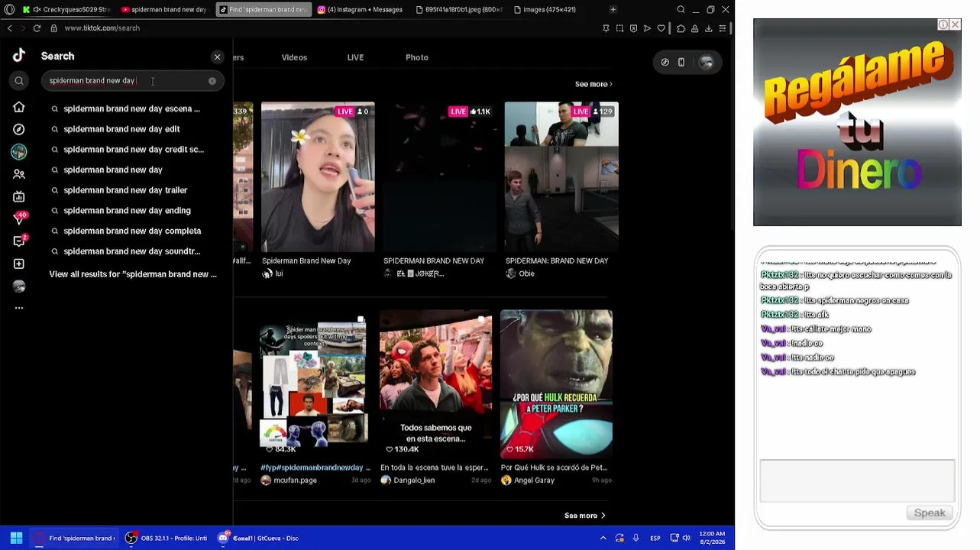Open OBS 32.1.1 from the taskbar
The image size is (980, 550).
[x=167, y=539]
